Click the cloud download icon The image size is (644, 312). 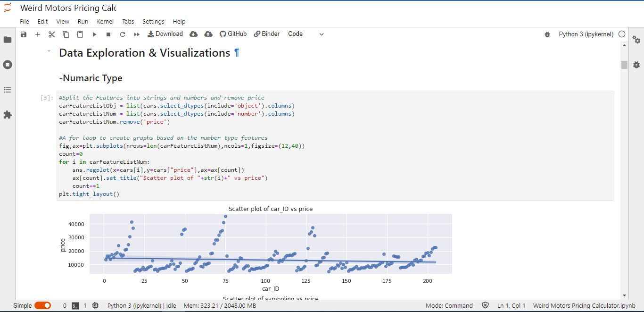point(193,34)
